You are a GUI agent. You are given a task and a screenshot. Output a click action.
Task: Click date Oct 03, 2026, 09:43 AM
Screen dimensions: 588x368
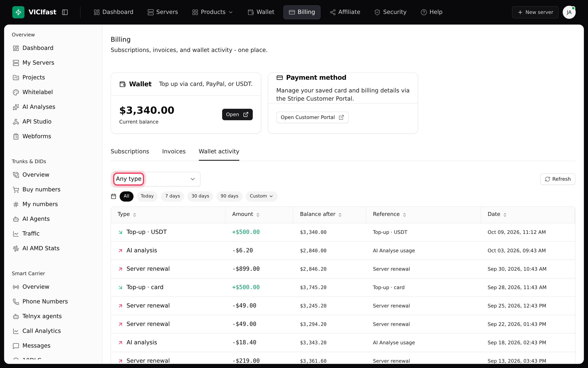click(x=517, y=251)
